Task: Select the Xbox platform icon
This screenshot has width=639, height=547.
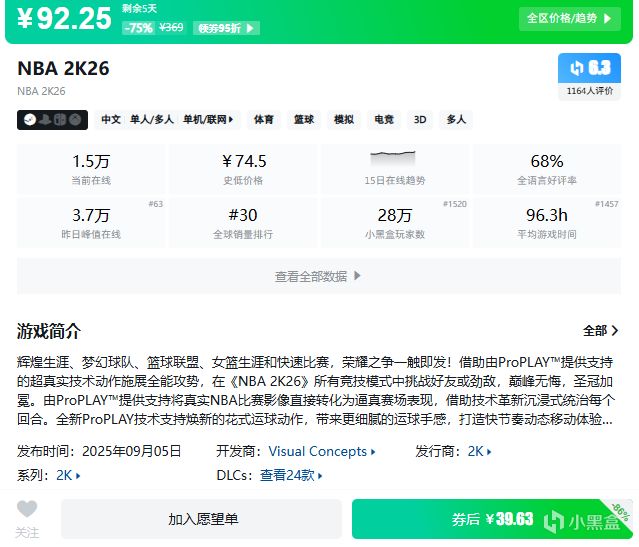Action: 75,120
